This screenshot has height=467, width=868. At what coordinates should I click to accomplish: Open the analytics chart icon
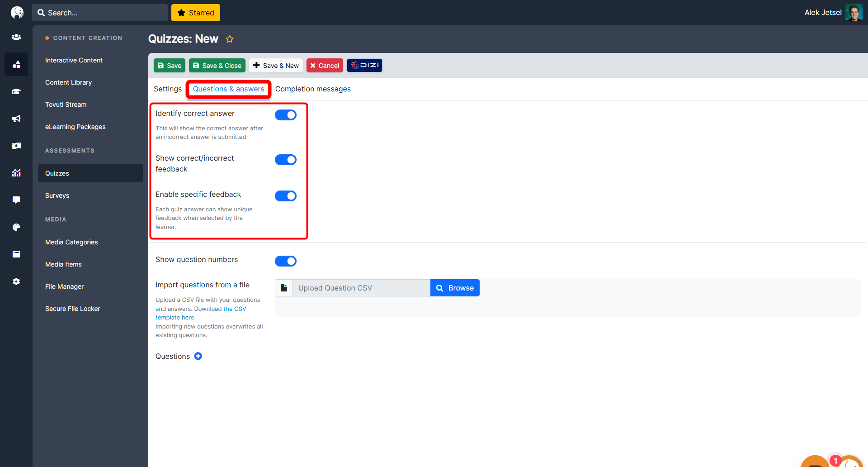(x=16, y=173)
